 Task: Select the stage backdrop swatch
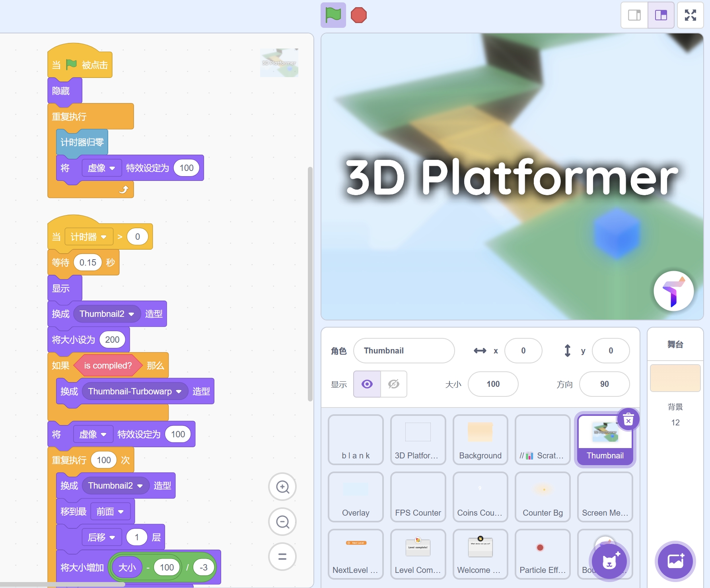(675, 378)
